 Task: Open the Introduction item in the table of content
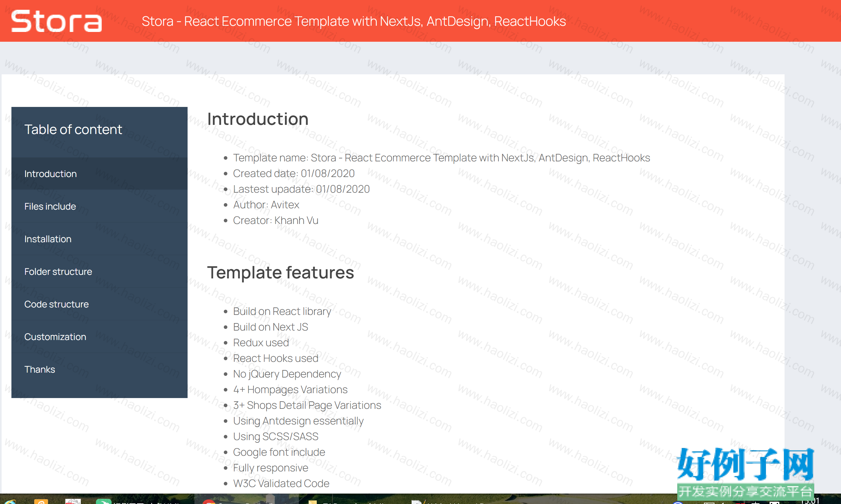(x=99, y=173)
